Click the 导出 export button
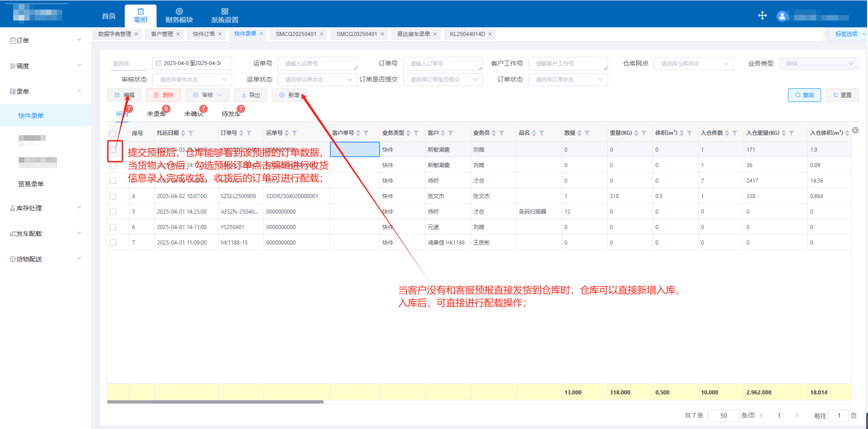 (250, 95)
